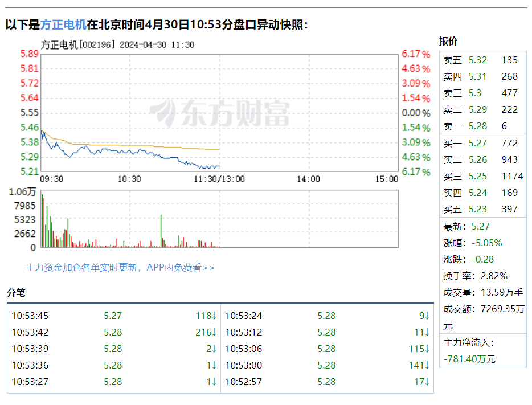Click tick row at 10:53:36
The image size is (532, 405).
click(x=114, y=365)
